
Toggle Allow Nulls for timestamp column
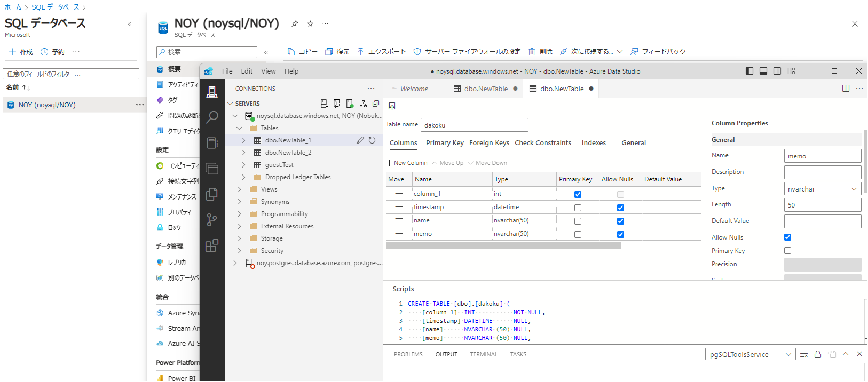[620, 208]
